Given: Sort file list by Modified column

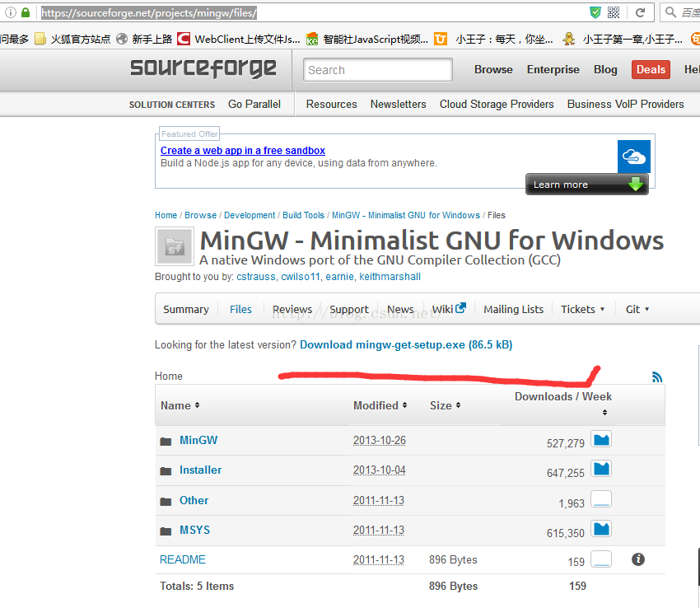Looking at the screenshot, I should tap(380, 405).
